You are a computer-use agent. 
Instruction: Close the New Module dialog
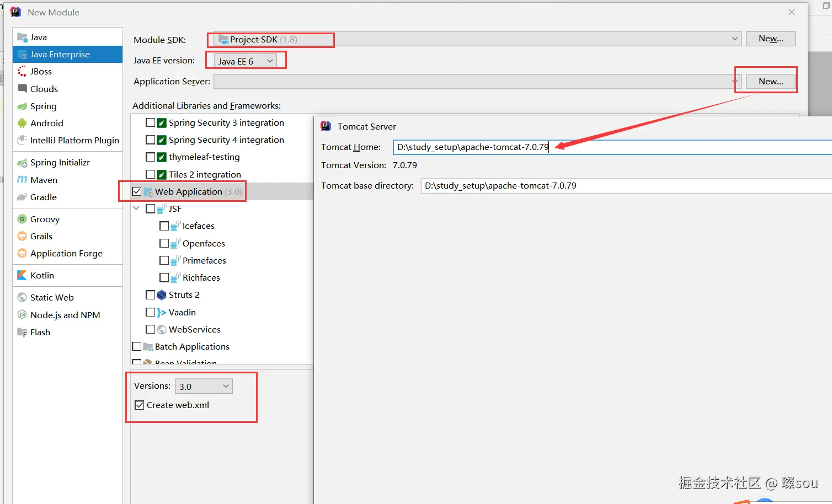(x=792, y=12)
